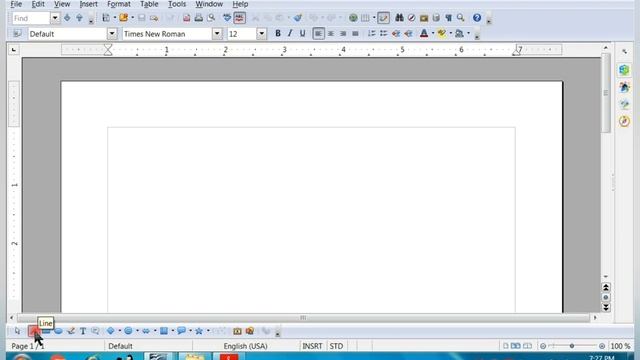640x360 pixels.
Task: Choose the Freeform Line tool
Action: (71, 331)
